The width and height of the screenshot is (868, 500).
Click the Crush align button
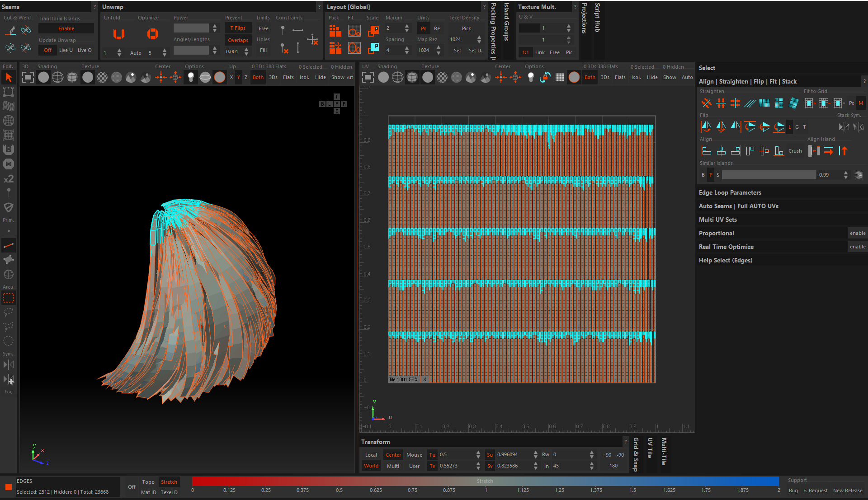pyautogui.click(x=795, y=151)
